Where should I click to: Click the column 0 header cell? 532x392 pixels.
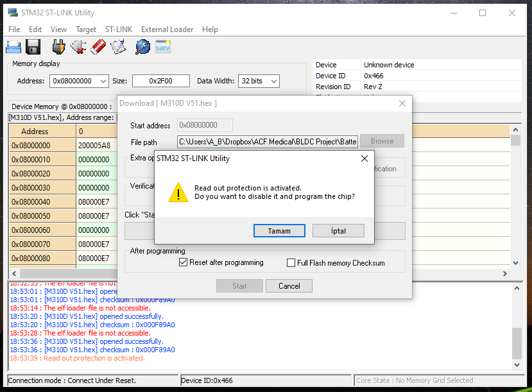tap(97, 132)
